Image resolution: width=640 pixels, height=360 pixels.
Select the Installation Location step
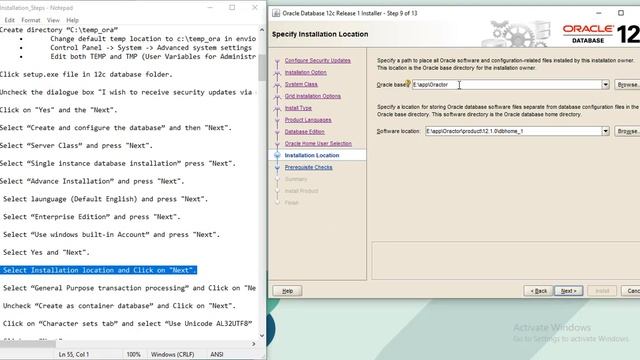click(x=312, y=155)
